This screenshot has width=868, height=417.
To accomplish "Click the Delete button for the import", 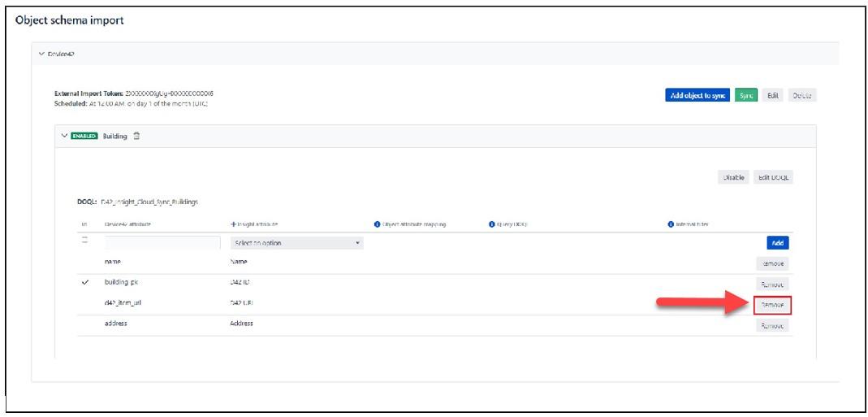I will tap(802, 96).
